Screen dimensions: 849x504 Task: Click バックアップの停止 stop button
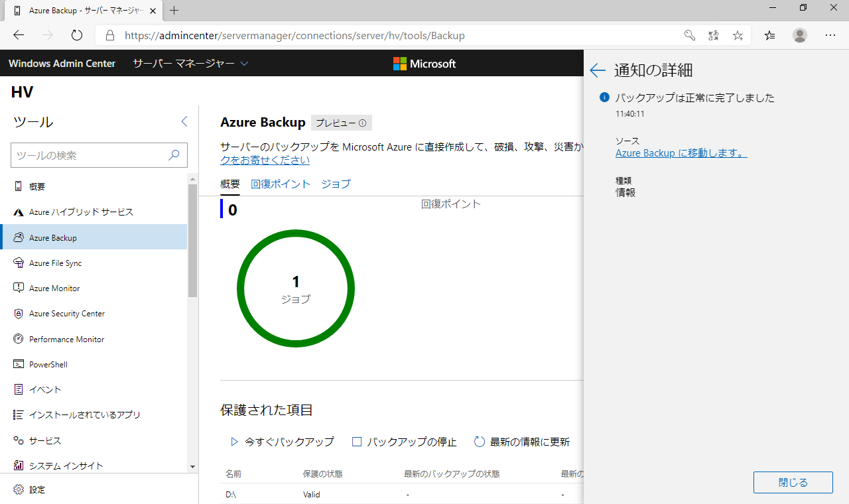click(404, 442)
